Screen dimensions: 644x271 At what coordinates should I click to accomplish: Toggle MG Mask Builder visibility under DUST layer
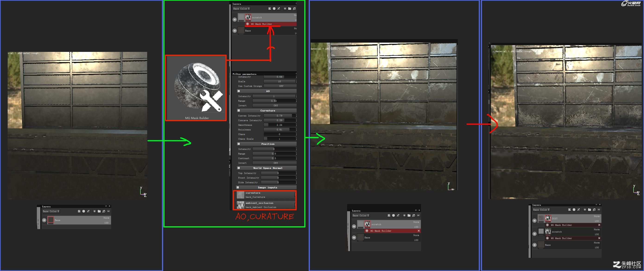pos(548,225)
